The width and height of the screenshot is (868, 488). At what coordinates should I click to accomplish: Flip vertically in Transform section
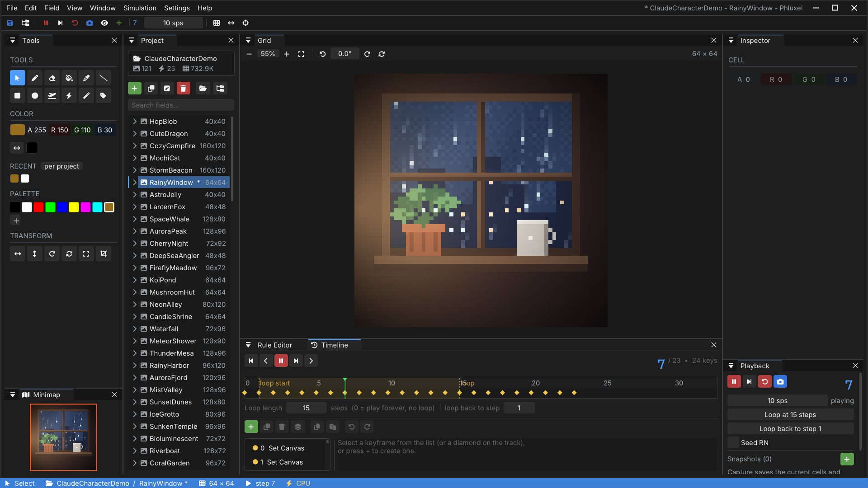[x=35, y=254]
